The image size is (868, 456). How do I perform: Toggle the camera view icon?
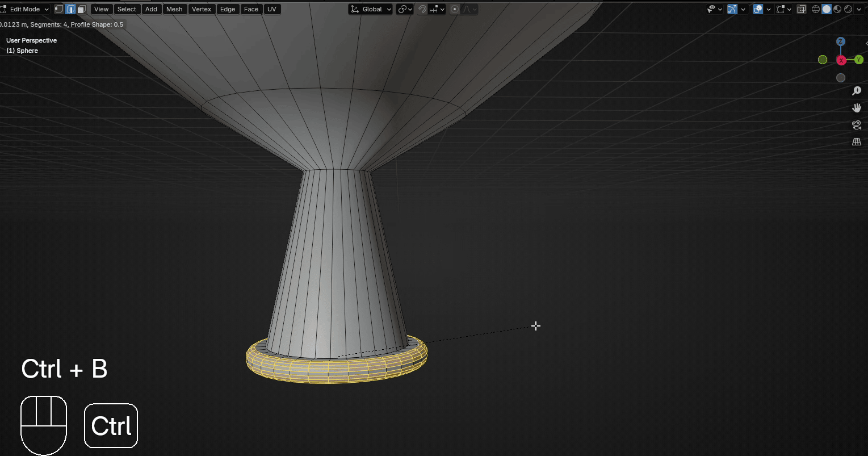coord(857,125)
